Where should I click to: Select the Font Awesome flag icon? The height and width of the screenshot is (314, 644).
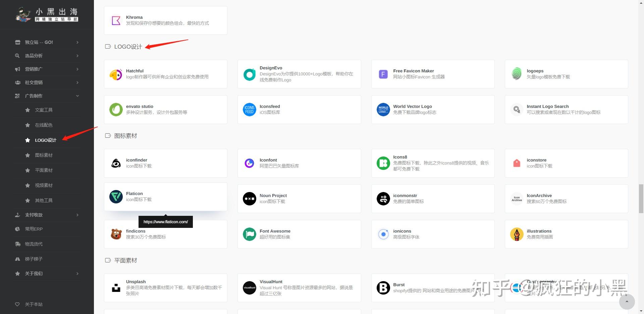[249, 234]
